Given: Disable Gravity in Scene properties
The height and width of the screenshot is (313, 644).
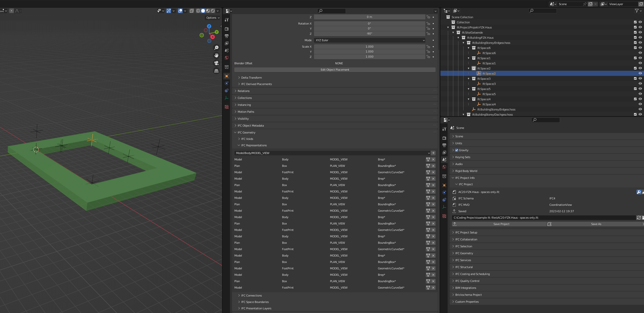Looking at the screenshot, I should tap(457, 150).
